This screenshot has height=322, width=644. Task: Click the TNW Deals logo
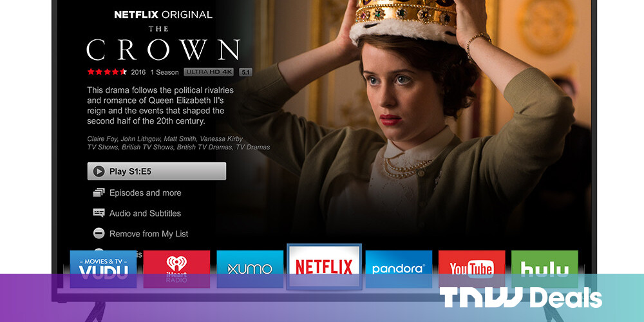520,298
